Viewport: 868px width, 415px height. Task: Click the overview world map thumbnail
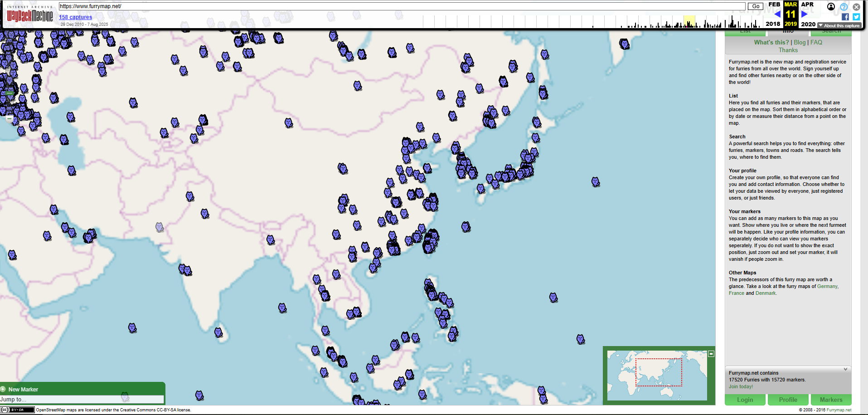click(657, 376)
